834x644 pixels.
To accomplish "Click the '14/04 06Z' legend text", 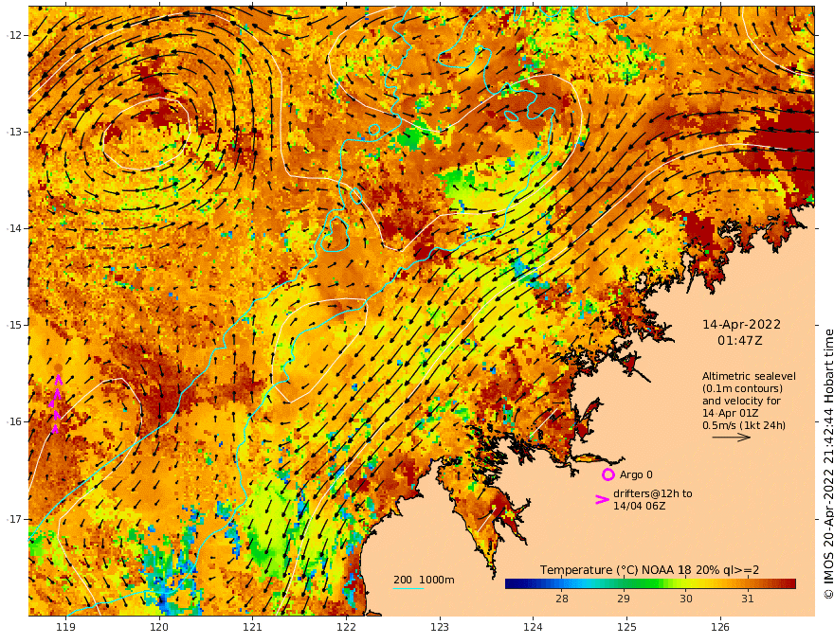I will click(x=640, y=506).
